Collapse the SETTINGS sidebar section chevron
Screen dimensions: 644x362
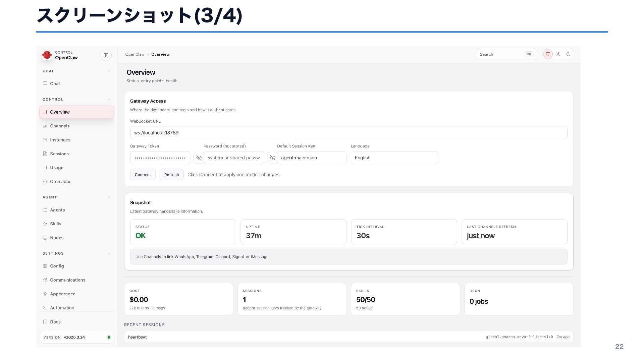click(x=109, y=253)
